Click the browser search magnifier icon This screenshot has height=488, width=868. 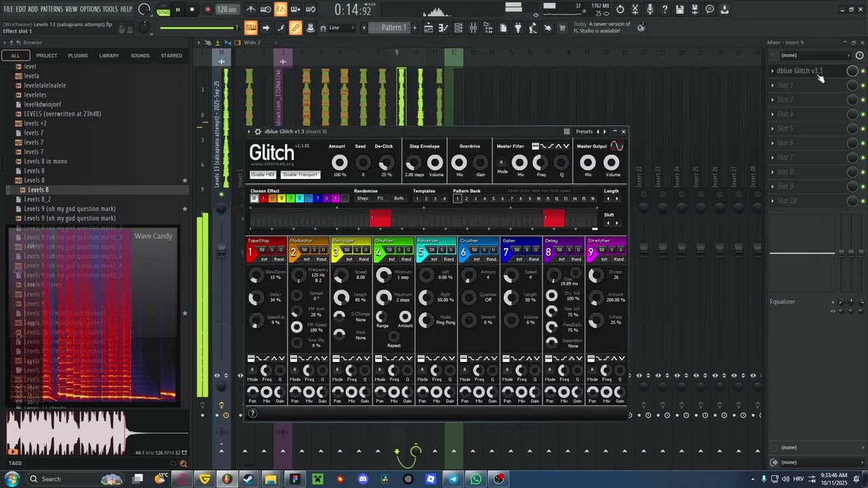(x=183, y=464)
